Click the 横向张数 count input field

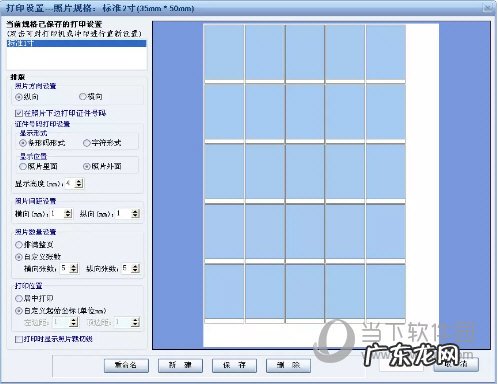click(x=65, y=268)
